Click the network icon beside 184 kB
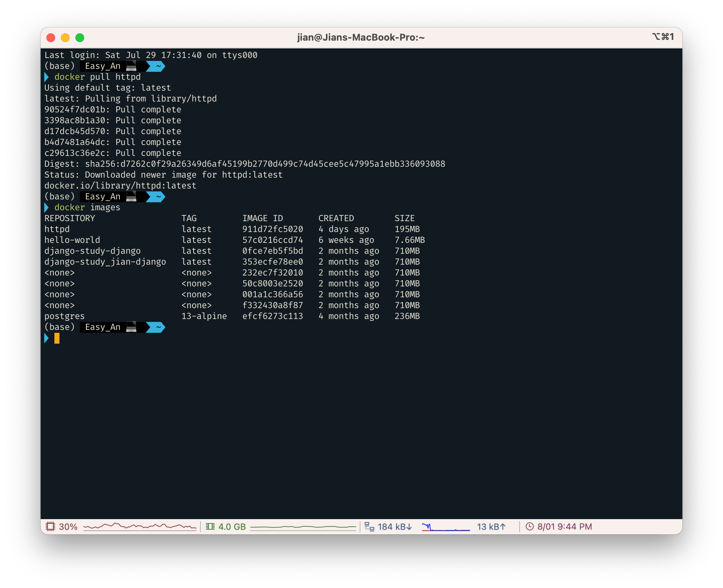The image size is (723, 588). click(369, 526)
